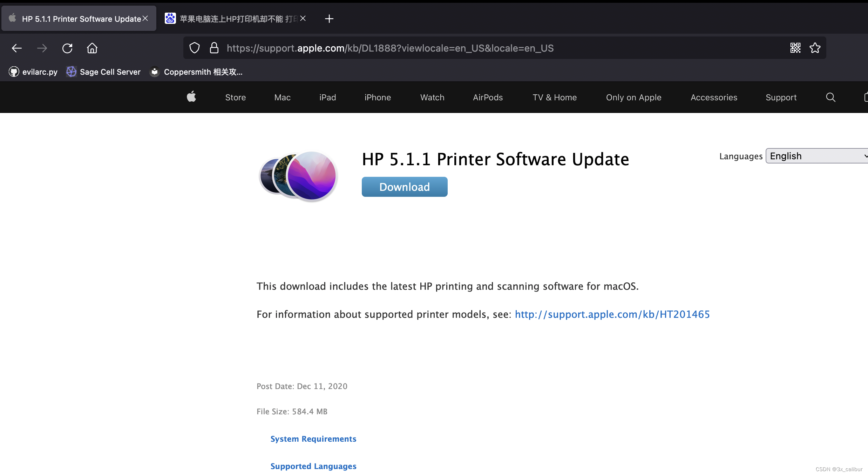Open the iPhone menu

pos(378,98)
